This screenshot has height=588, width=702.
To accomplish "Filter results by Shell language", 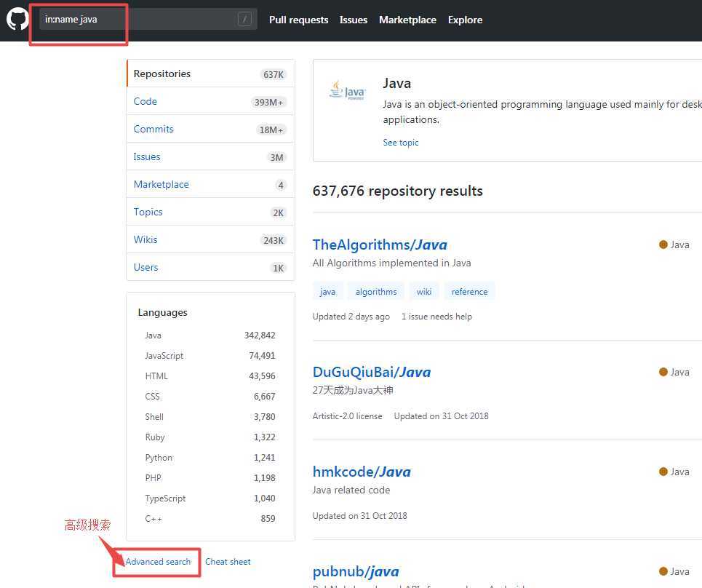I will click(210, 417).
